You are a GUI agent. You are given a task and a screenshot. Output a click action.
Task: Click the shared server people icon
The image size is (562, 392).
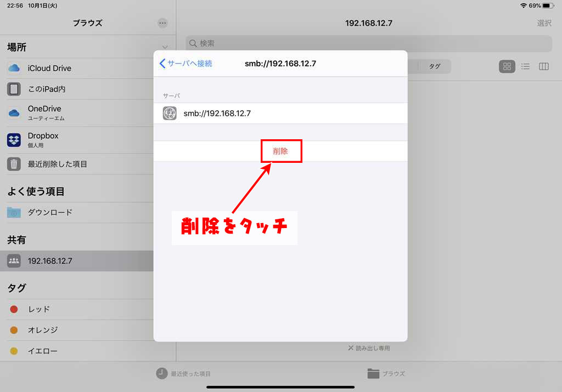14,260
